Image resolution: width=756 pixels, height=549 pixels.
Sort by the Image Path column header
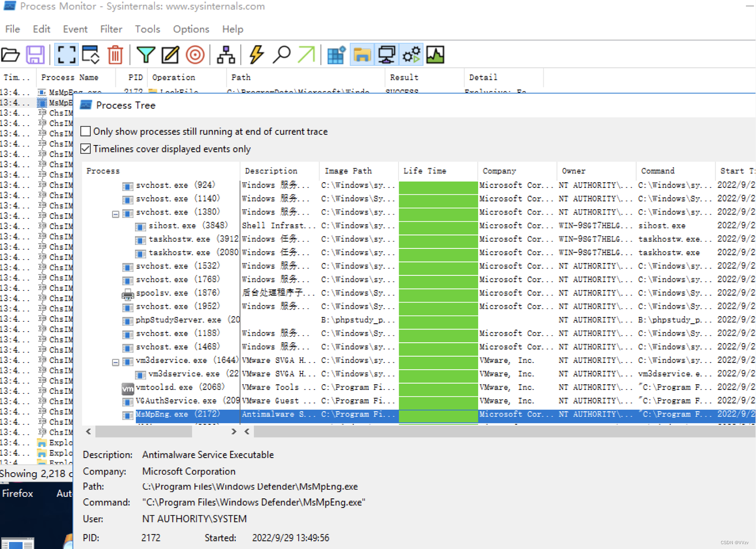(x=359, y=171)
